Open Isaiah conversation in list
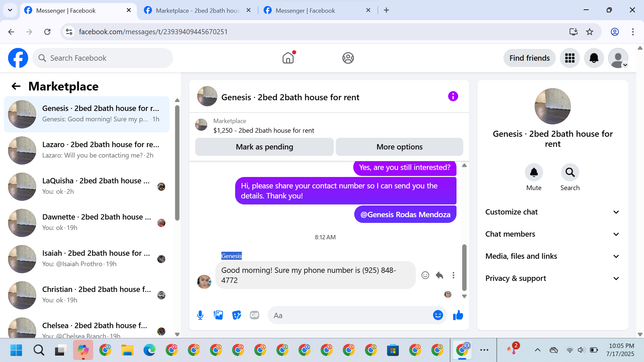The image size is (644, 362). 87,259
